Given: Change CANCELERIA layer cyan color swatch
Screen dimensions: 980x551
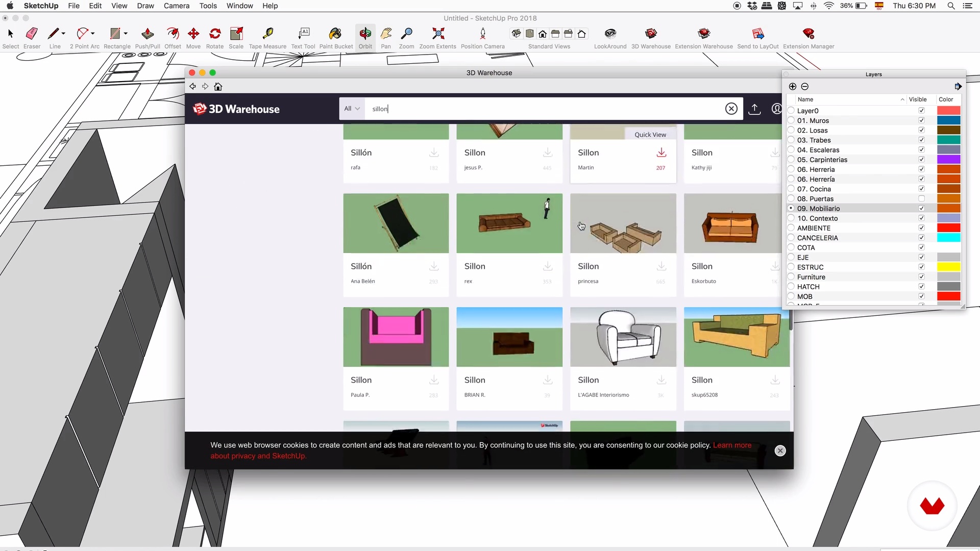Looking at the screenshot, I should click(948, 238).
